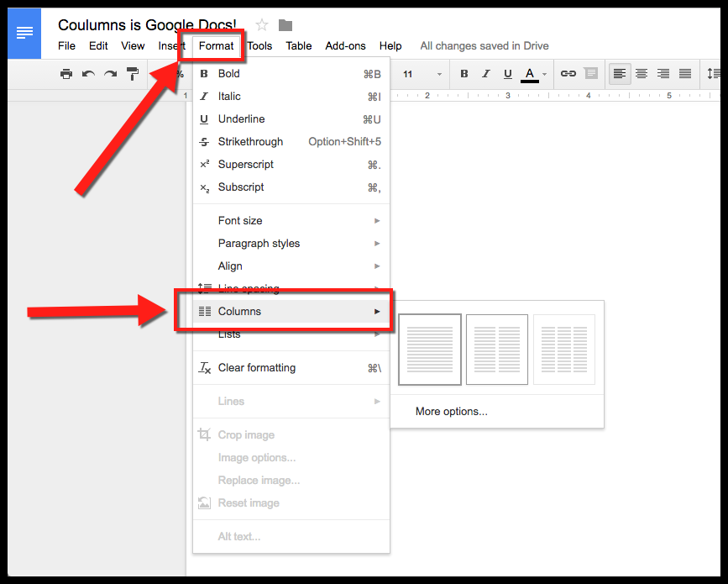
Task: Open More options for columns
Action: 497,412
